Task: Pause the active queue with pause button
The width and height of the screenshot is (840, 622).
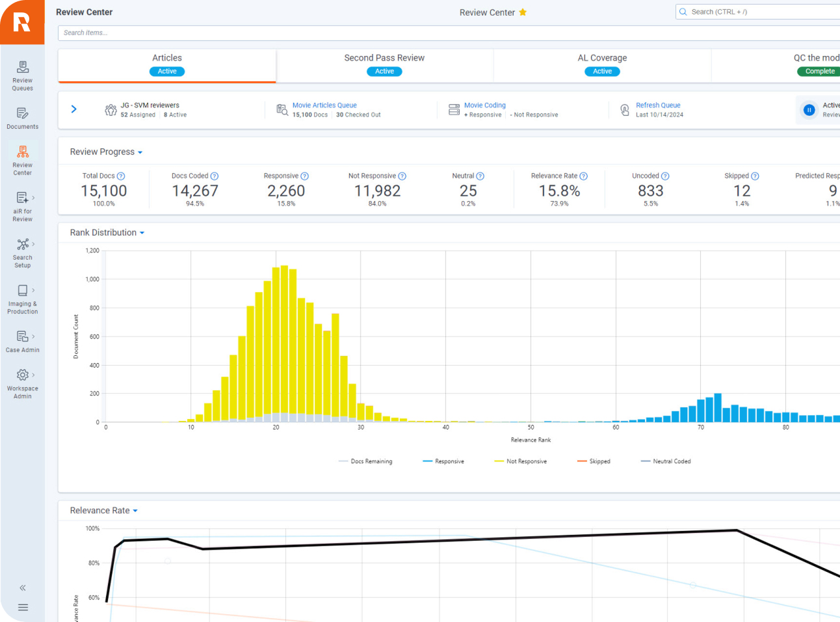Action: coord(809,110)
